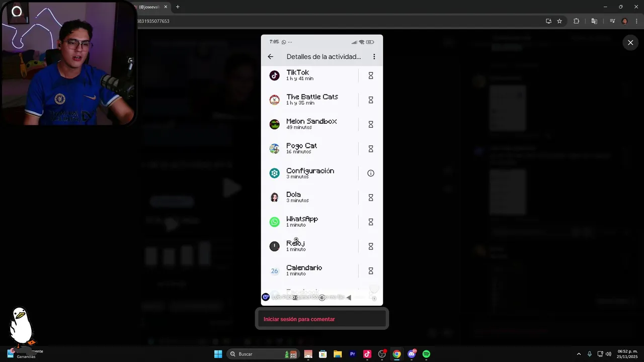The height and width of the screenshot is (362, 644).
Task: Open Spotify from the taskbar
Action: tap(426, 354)
